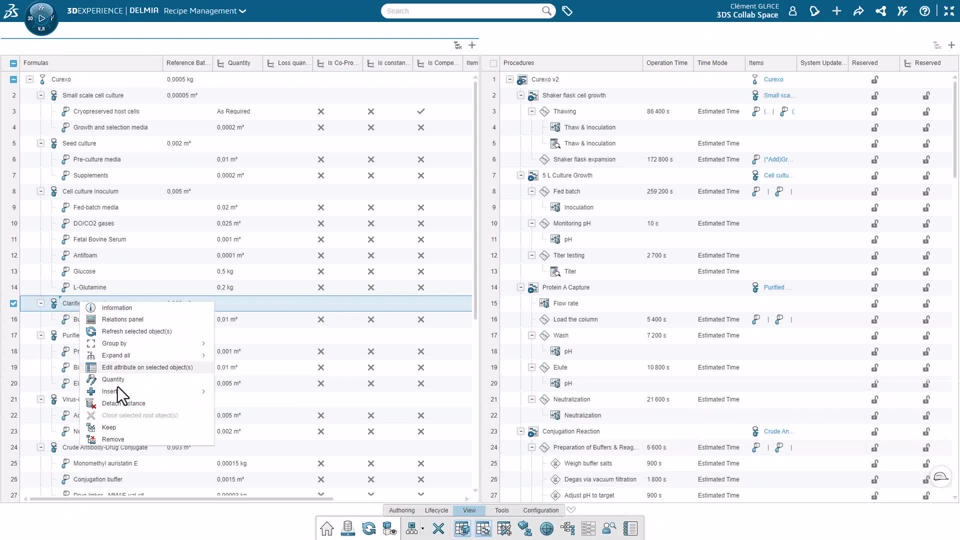Click the person search icon in bottom toolbar
This screenshot has width=960, height=540.
[x=609, y=528]
